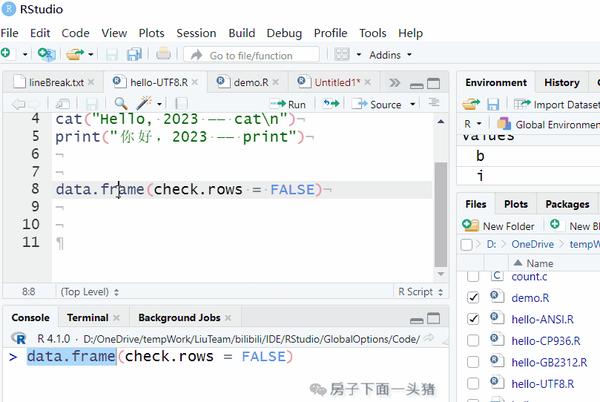Open the Session menu

click(x=196, y=33)
